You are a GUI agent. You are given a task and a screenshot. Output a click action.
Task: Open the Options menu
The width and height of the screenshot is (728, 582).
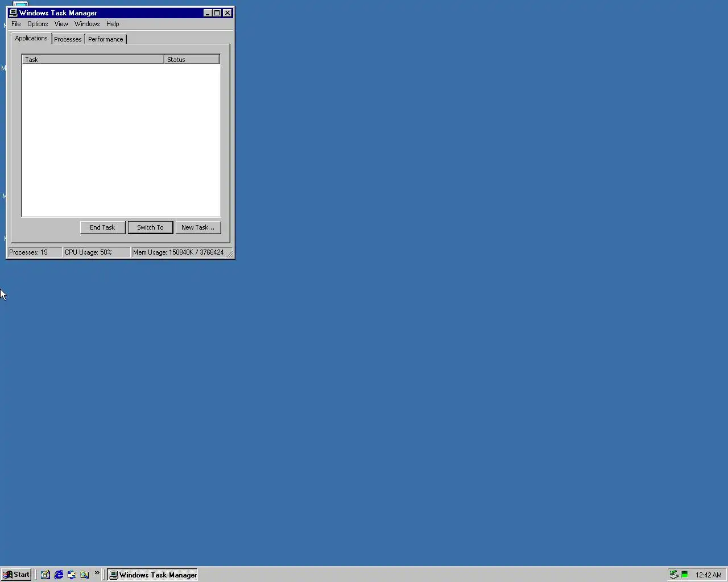[x=38, y=24]
